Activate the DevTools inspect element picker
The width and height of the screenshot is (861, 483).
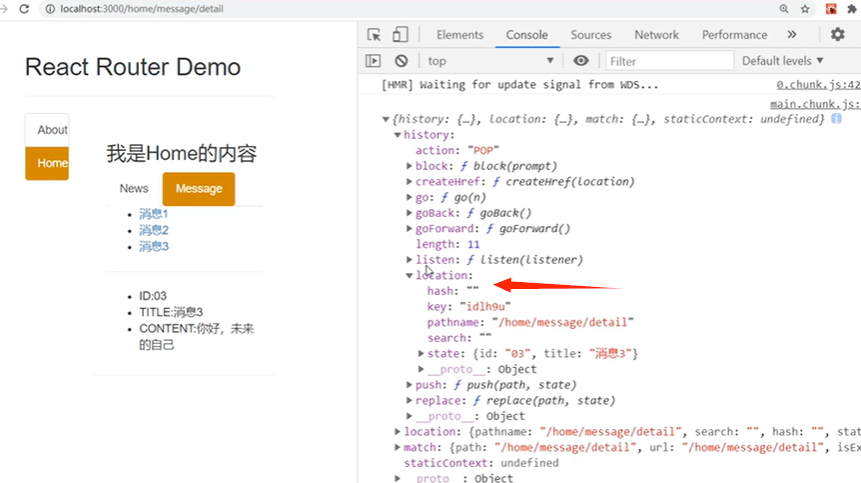[x=374, y=35]
